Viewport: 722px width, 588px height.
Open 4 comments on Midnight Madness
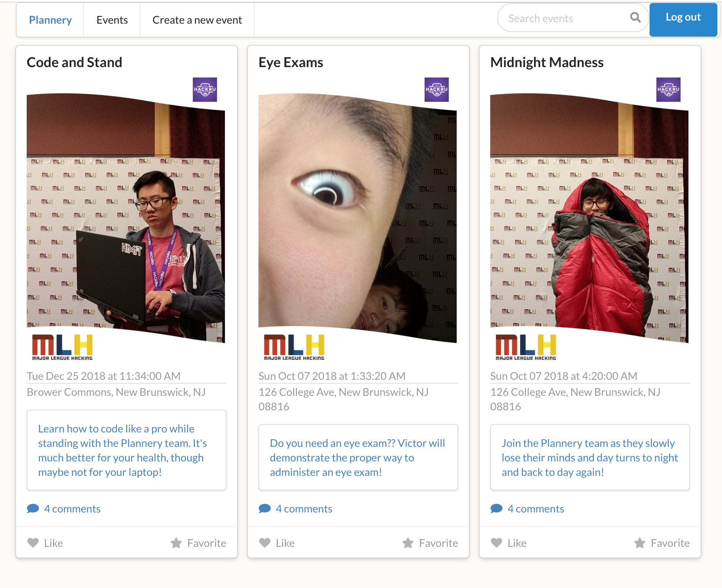point(536,509)
